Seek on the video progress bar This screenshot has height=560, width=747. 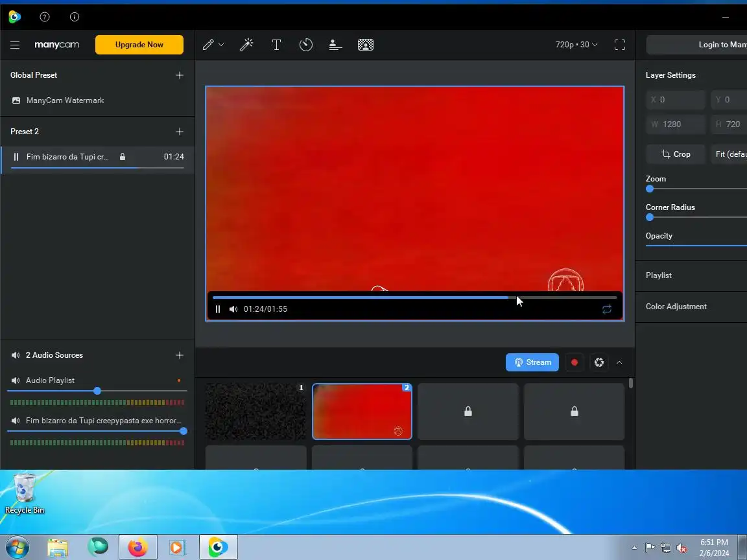point(414,297)
